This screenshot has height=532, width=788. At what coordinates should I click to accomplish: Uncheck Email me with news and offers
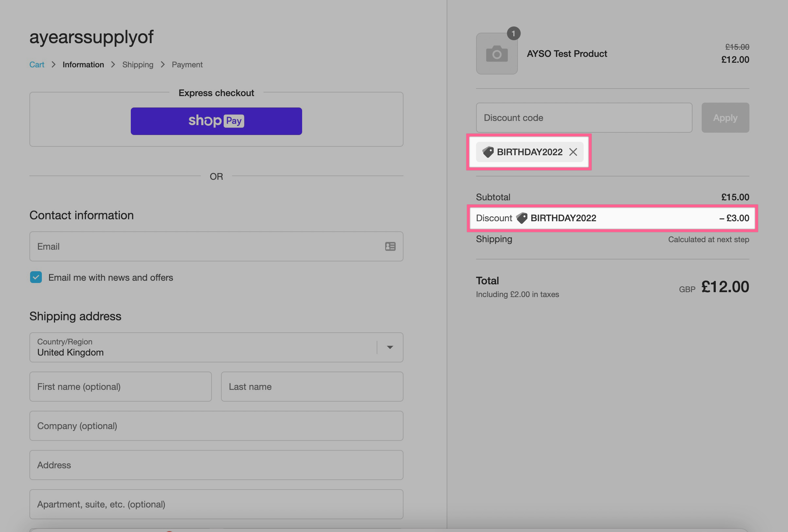point(36,277)
